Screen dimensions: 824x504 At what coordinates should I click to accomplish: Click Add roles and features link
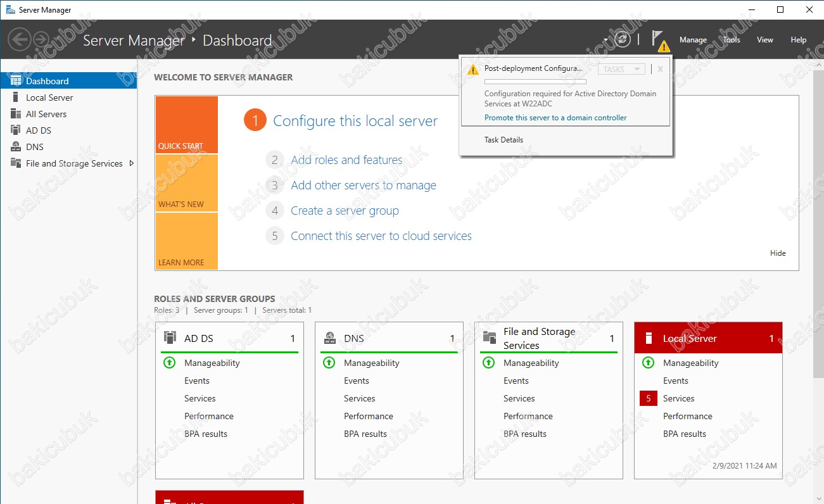346,160
